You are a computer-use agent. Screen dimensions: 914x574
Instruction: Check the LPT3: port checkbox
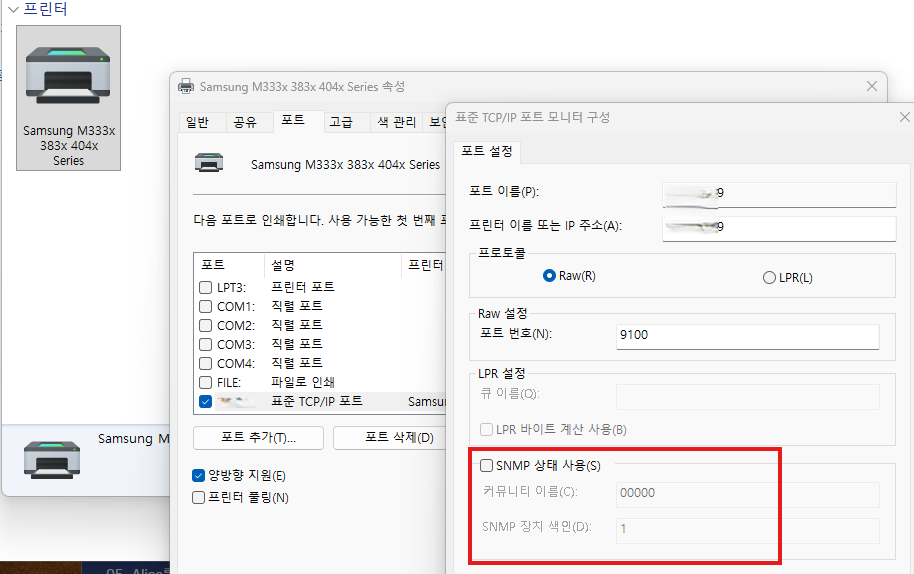point(205,287)
